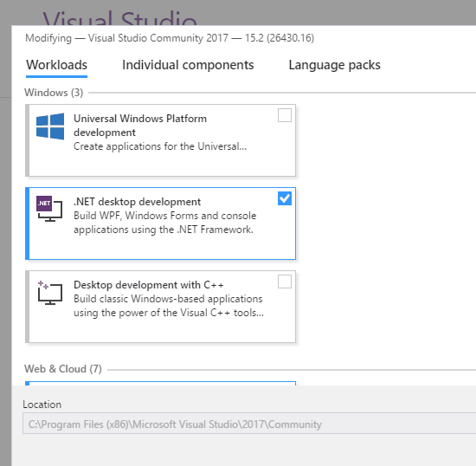This screenshot has height=466, width=476.
Task: Open the Individual components tab
Action: coord(188,65)
